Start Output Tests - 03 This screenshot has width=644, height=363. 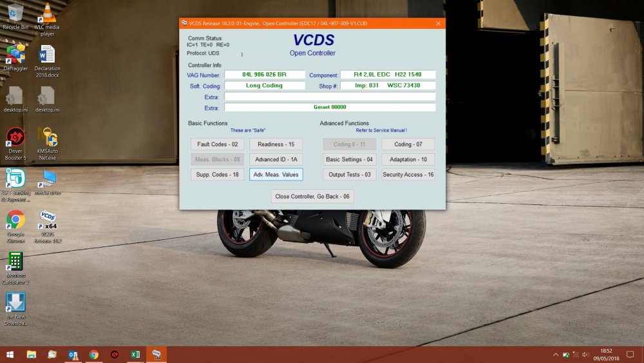[x=350, y=175]
